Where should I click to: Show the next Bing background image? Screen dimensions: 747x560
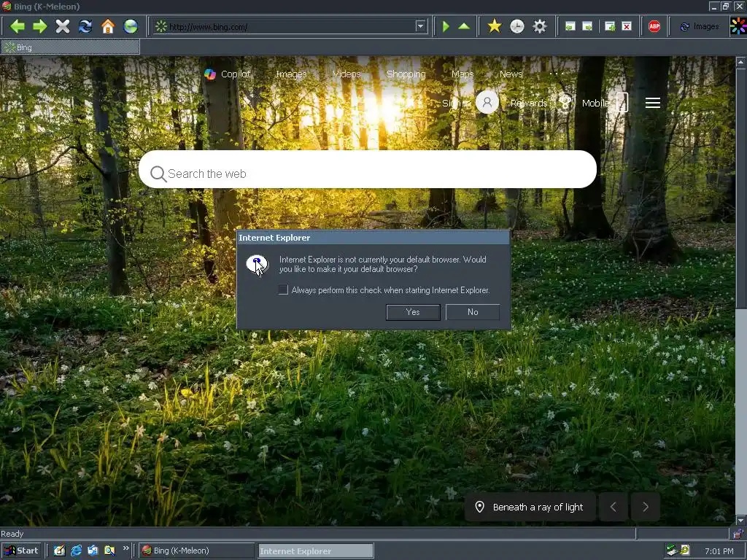point(646,507)
